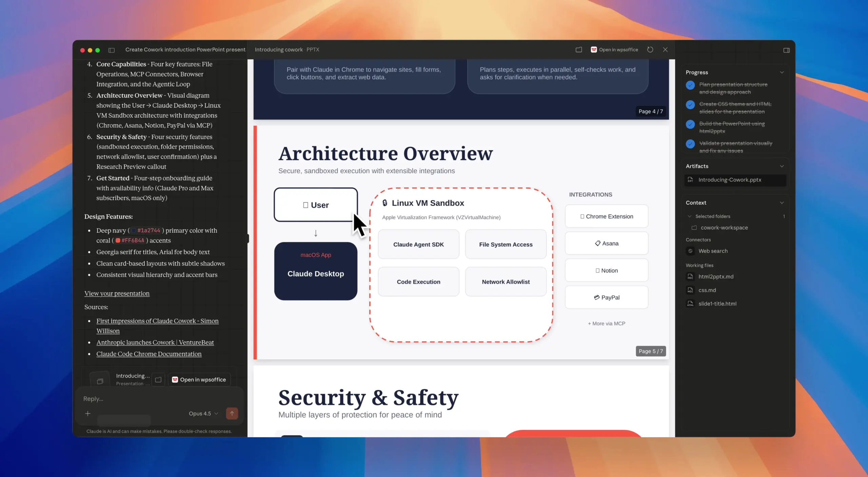
Task: Click checkmark for Build the PowerPoint step
Action: (690, 124)
